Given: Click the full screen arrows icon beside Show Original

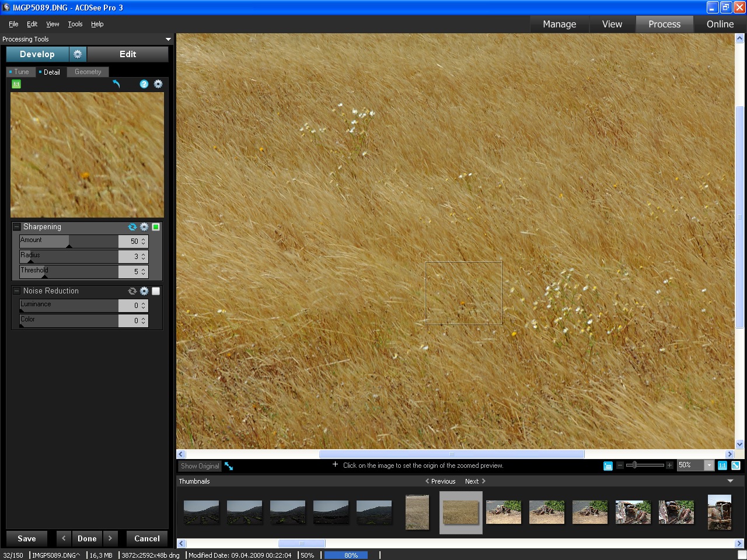Looking at the screenshot, I should (229, 466).
